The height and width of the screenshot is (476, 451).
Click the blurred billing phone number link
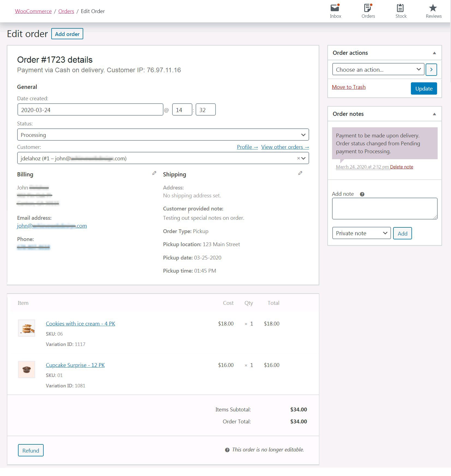pyautogui.click(x=34, y=247)
